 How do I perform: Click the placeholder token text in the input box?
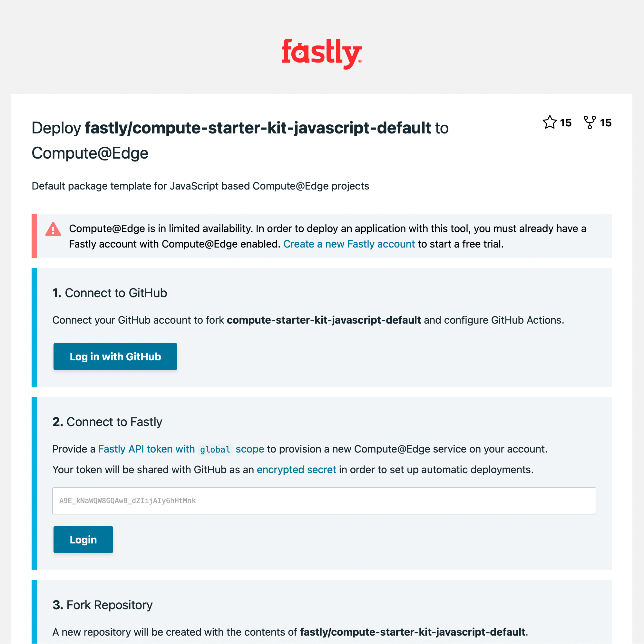click(128, 501)
